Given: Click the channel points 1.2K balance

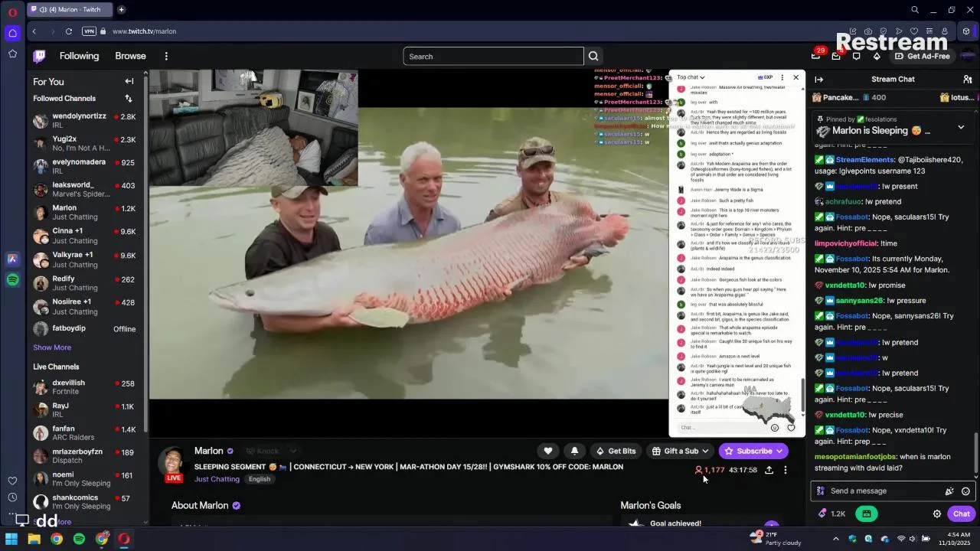Looking at the screenshot, I should click(x=831, y=514).
